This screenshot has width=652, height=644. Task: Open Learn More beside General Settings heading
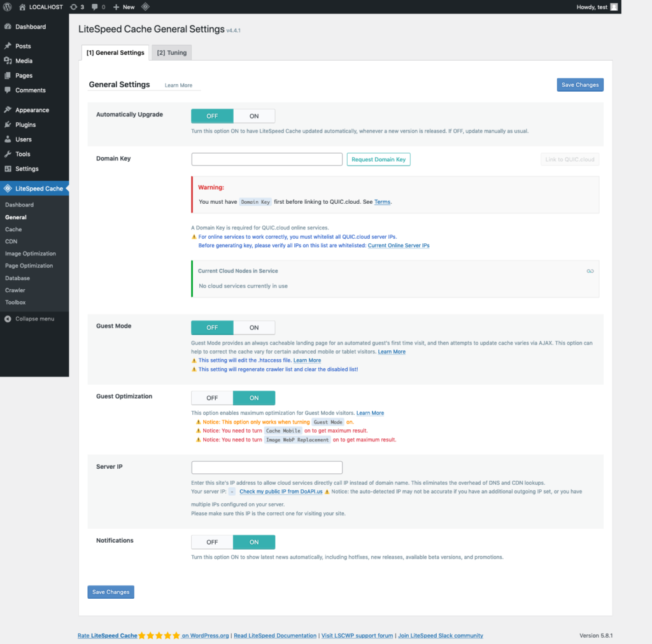(x=178, y=85)
